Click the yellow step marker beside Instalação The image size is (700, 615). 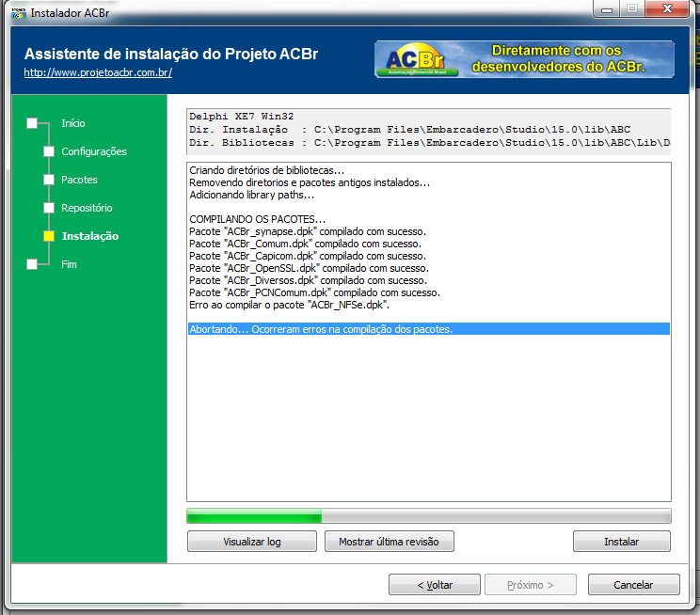(49, 236)
